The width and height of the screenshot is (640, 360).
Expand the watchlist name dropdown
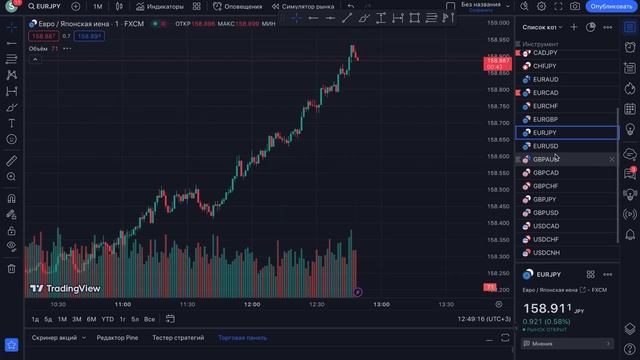click(x=542, y=27)
